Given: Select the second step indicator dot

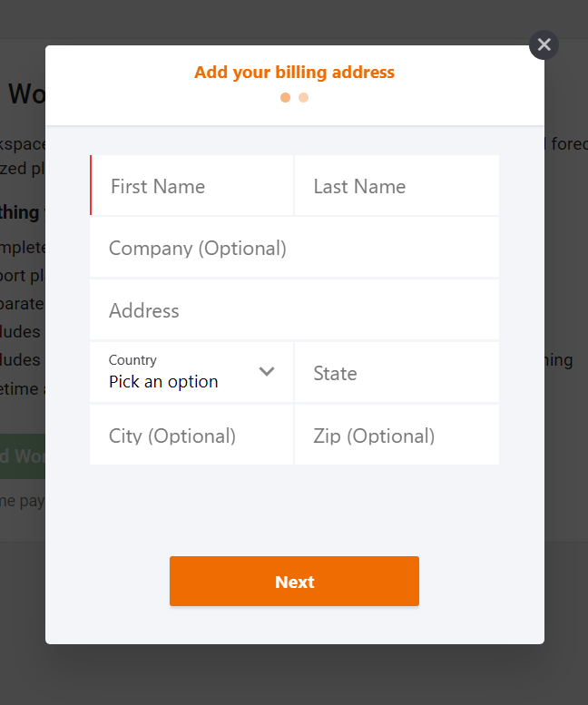Looking at the screenshot, I should point(303,98).
